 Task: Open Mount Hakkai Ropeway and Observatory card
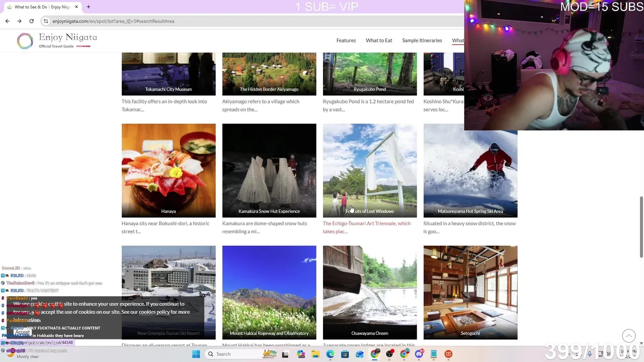point(269,293)
